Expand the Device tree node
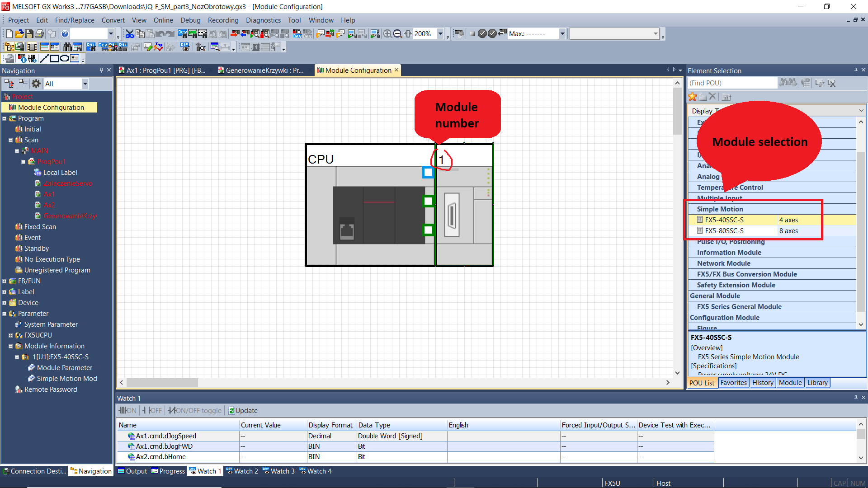The image size is (868, 488). click(5, 303)
